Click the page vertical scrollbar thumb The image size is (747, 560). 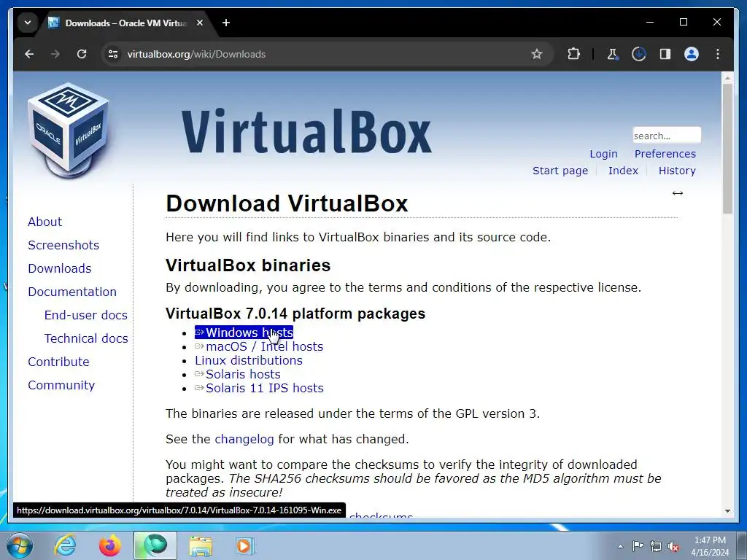point(727,149)
